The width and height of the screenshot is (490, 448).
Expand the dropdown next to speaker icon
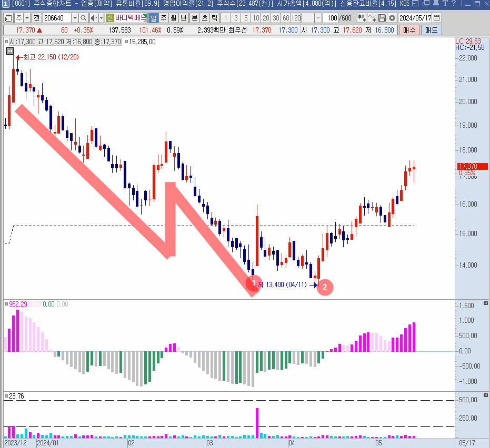click(101, 18)
